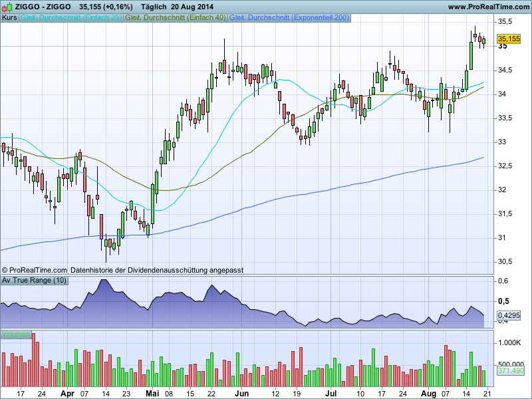
Task: Click the 35,5 price axis label
Action: click(x=505, y=22)
